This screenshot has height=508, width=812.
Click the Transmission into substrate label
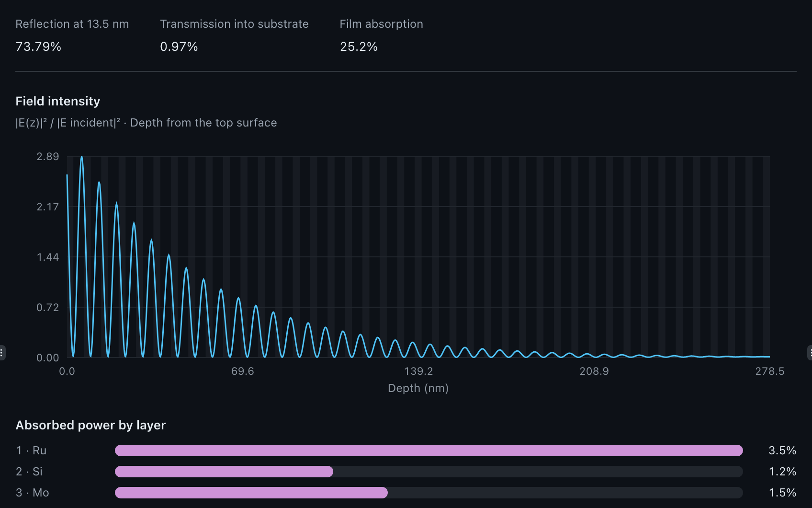point(234,24)
